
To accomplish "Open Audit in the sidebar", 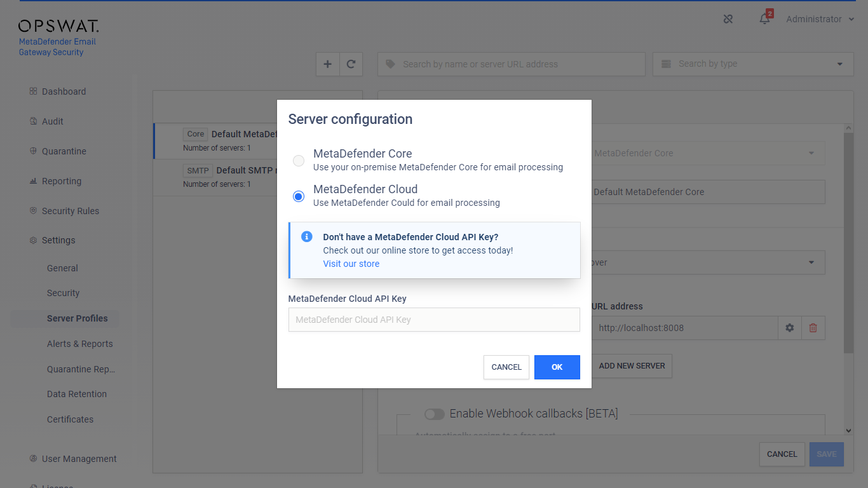I will (x=53, y=121).
